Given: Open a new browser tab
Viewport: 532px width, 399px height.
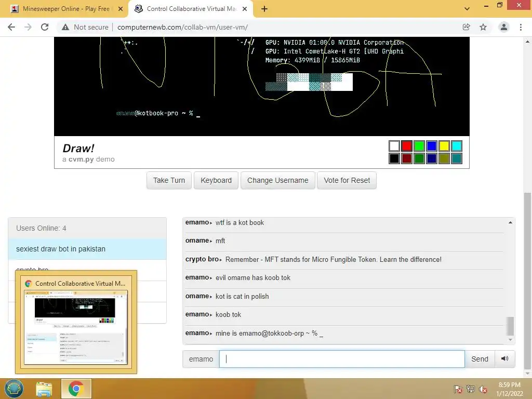Looking at the screenshot, I should tap(264, 9).
